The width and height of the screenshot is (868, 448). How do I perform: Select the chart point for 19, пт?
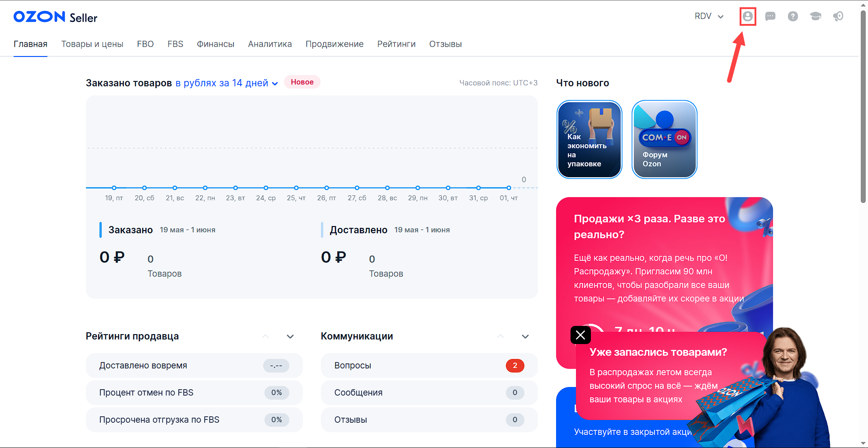point(114,188)
